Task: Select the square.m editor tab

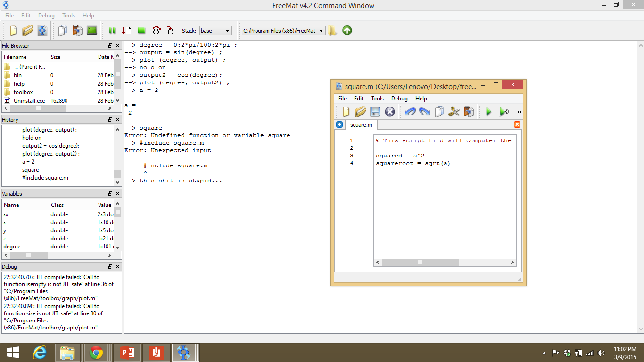Action: pos(361,125)
